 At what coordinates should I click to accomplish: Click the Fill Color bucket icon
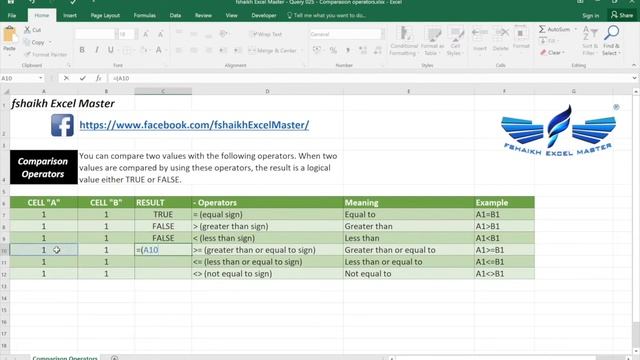144,50
